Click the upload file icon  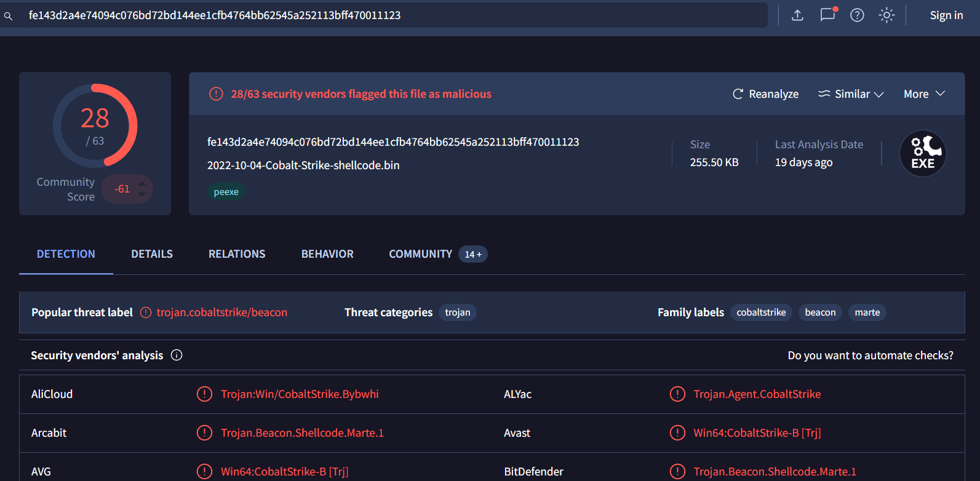(797, 15)
